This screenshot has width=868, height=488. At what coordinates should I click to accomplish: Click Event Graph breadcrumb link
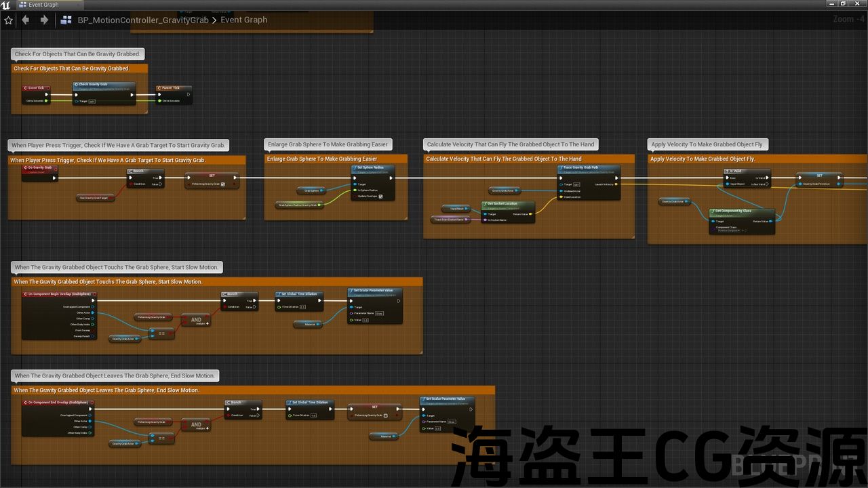point(243,20)
